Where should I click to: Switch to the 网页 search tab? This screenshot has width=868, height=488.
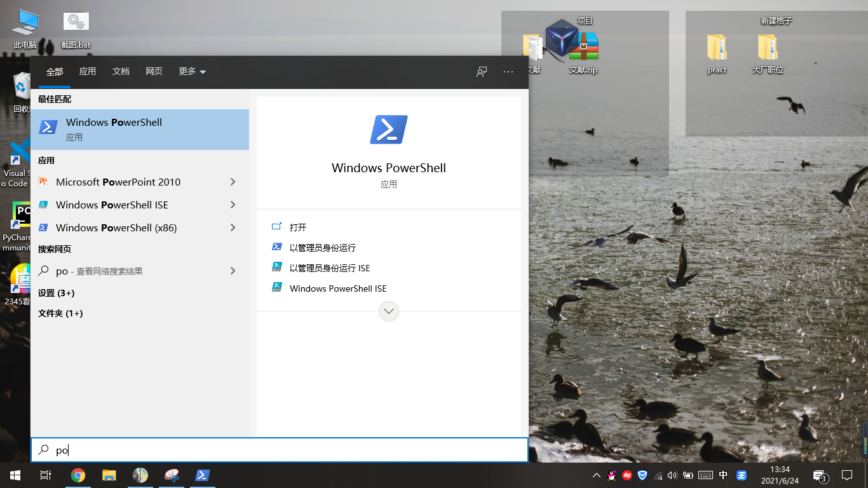pos(154,71)
